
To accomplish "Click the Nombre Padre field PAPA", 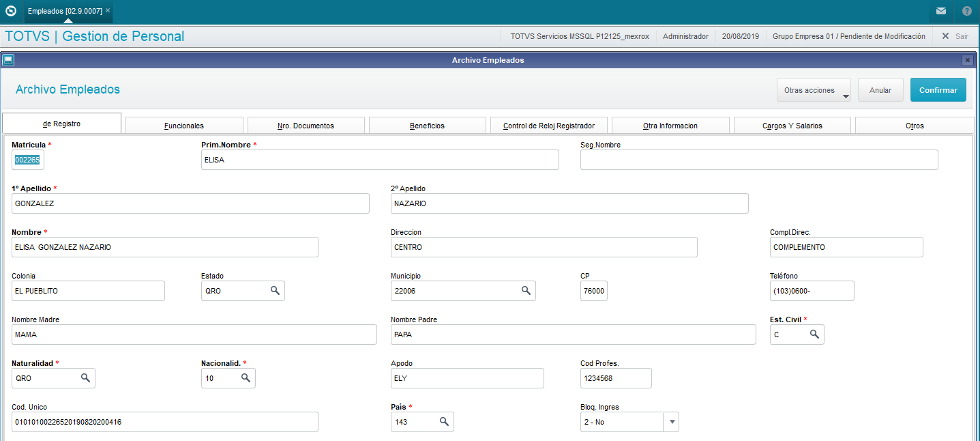I will 574,335.
